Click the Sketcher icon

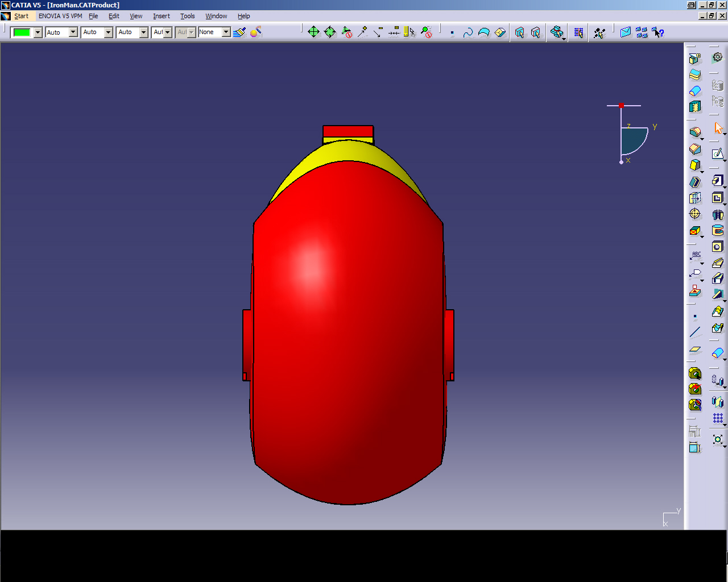718,154
